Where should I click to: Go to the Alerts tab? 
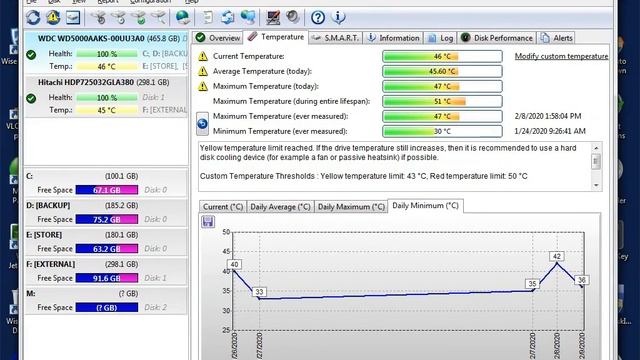click(556, 38)
